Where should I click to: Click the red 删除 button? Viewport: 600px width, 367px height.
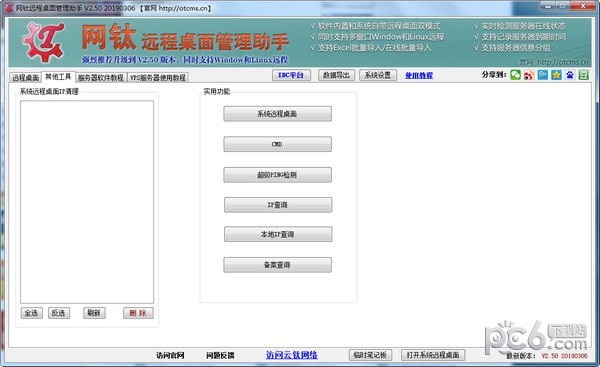[x=138, y=313]
